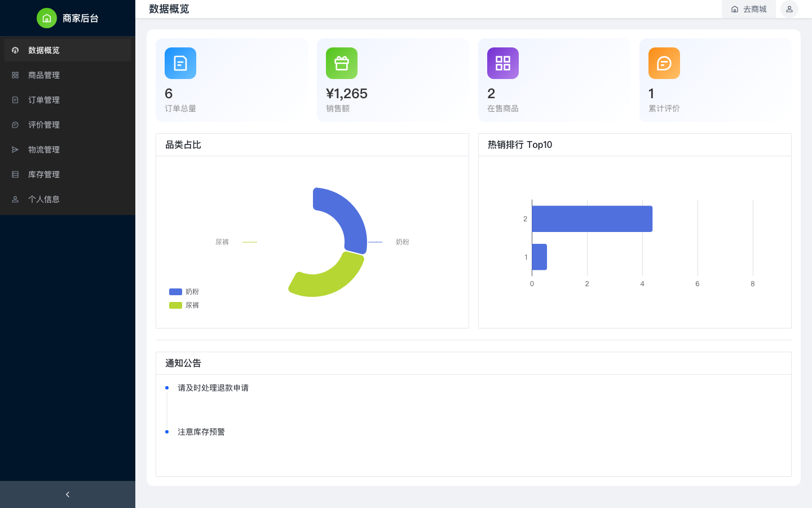Click the green merchant backend logo icon

coord(47,18)
